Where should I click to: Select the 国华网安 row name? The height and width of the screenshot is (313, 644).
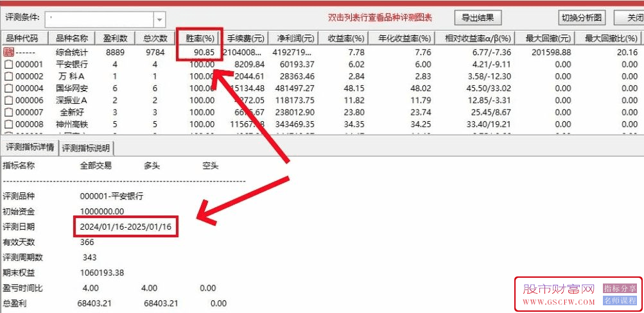pos(72,89)
